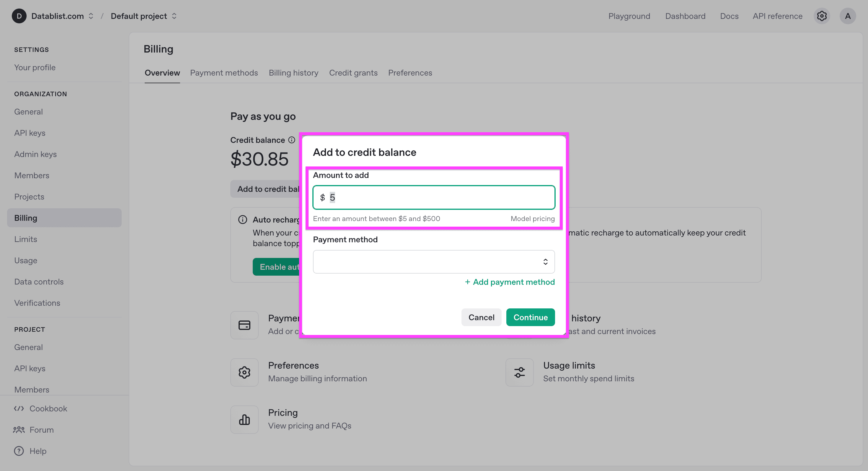Image resolution: width=868 pixels, height=471 pixels.
Task: Click the Credit balance info icon
Action: pos(292,140)
